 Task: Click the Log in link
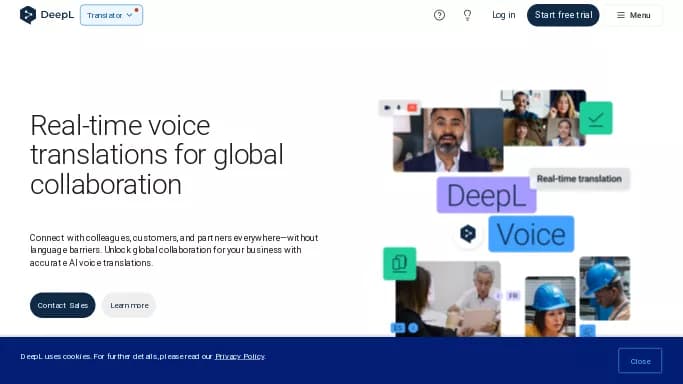(x=504, y=15)
